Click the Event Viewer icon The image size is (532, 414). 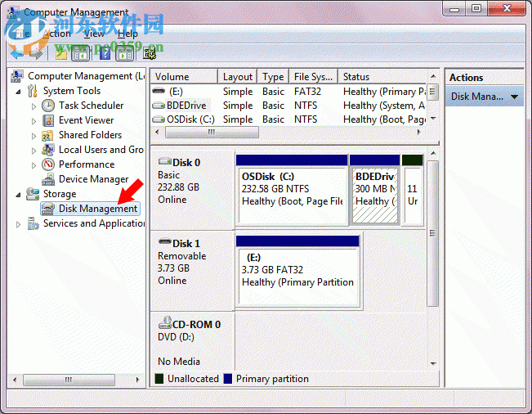(x=48, y=120)
